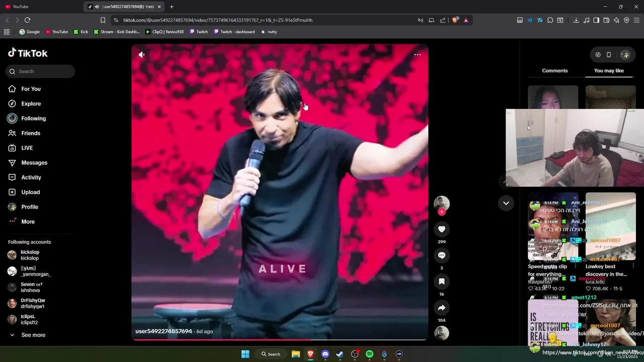Open the browser Extensions puzzle icon

[x=550, y=20]
